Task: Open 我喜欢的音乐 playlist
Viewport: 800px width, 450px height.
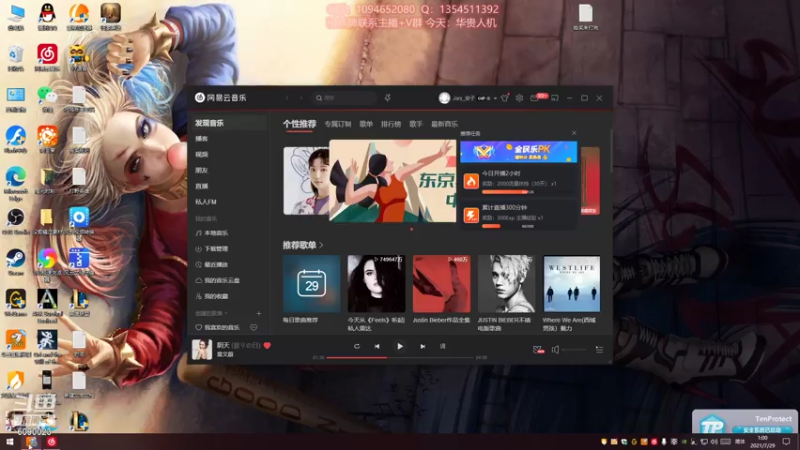Action: pyautogui.click(x=218, y=328)
